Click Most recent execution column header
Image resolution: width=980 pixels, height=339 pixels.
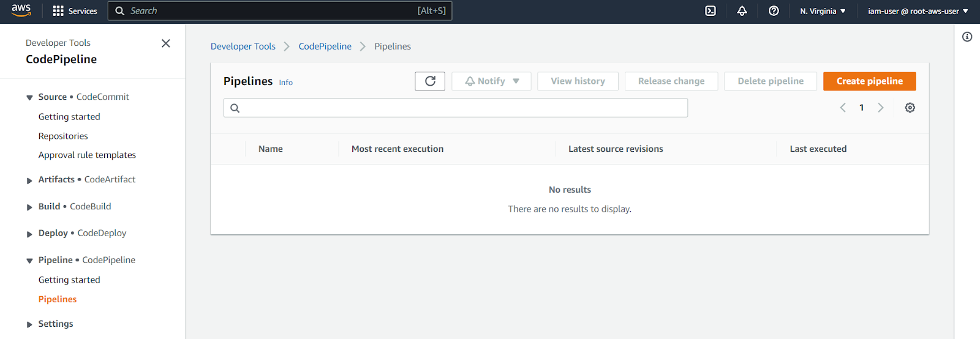tap(398, 149)
